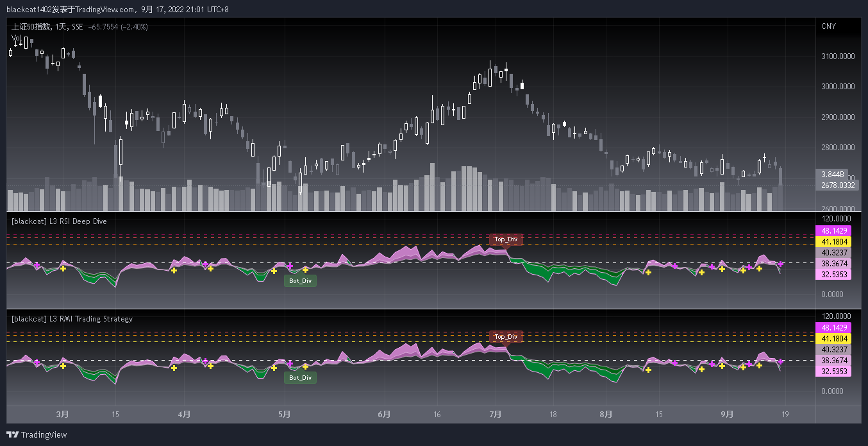The height and width of the screenshot is (446, 868).
Task: Click the CNY currency label
Action: pos(828,26)
